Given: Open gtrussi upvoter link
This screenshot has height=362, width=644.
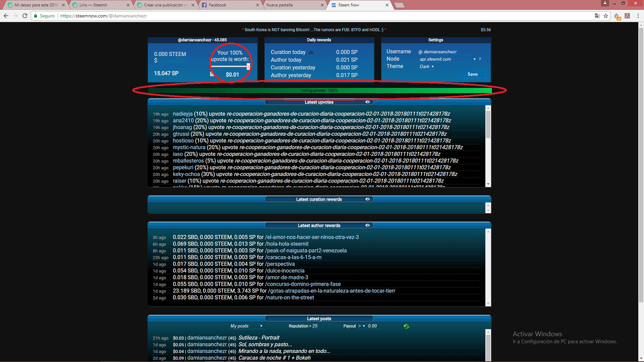Looking at the screenshot, I should 181,134.
